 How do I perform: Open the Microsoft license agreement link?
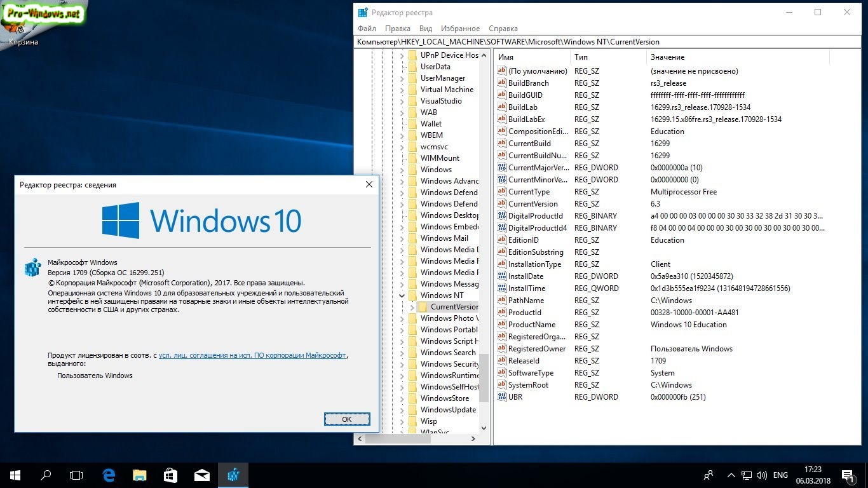pos(252,356)
